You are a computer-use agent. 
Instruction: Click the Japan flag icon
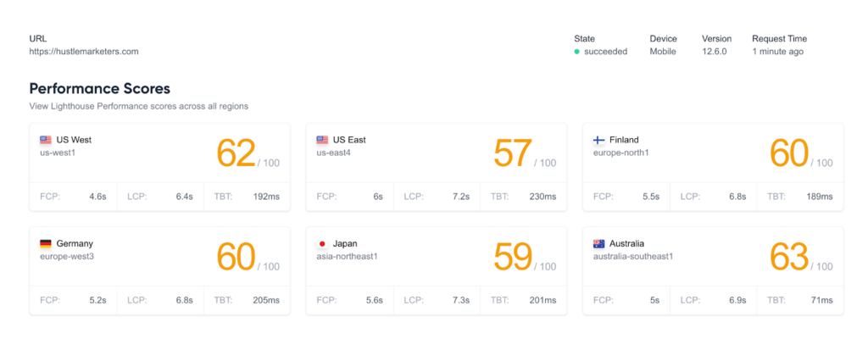pos(322,243)
